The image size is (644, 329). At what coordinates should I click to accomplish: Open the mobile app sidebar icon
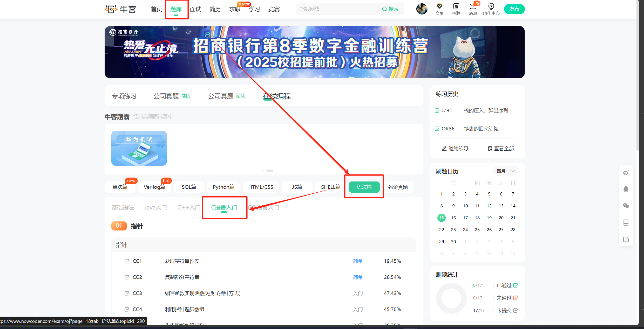pos(626,222)
